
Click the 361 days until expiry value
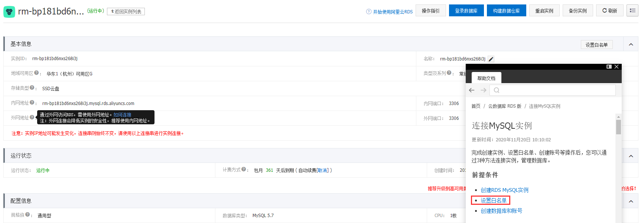click(x=269, y=170)
